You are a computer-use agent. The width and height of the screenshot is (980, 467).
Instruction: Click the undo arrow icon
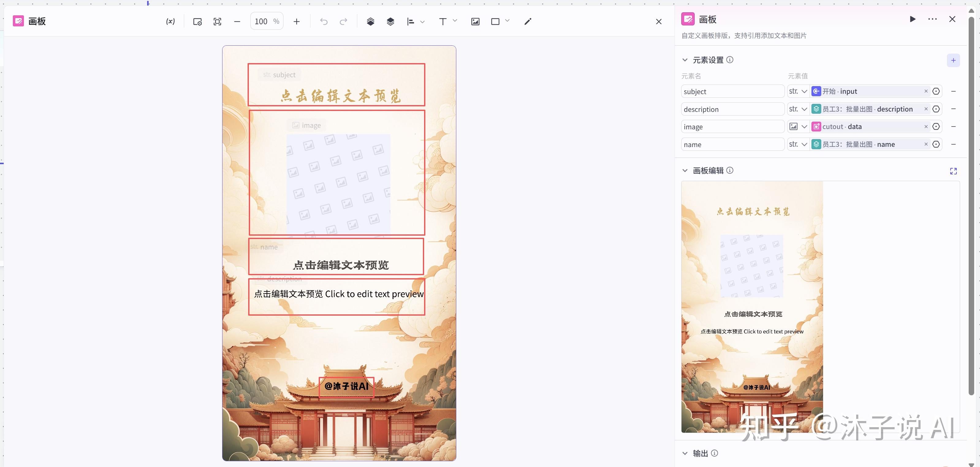click(324, 22)
